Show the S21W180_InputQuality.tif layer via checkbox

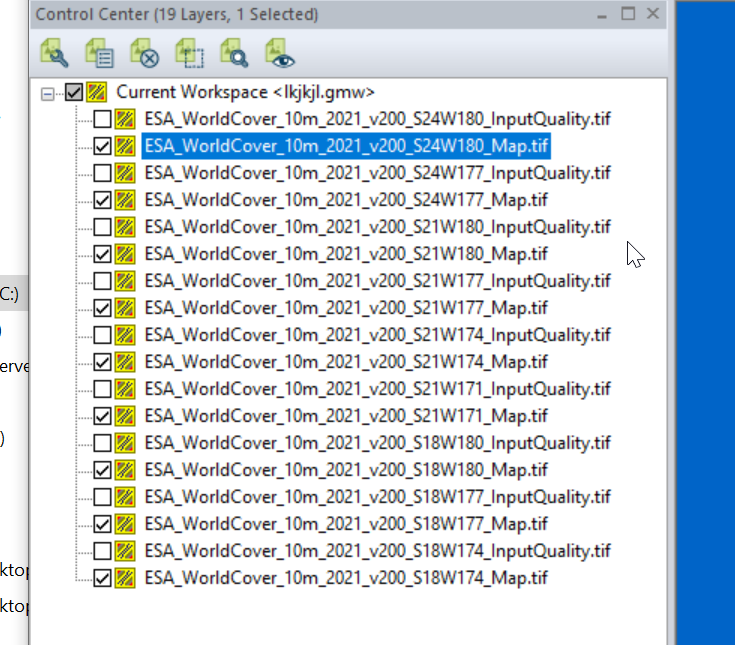(x=102, y=227)
